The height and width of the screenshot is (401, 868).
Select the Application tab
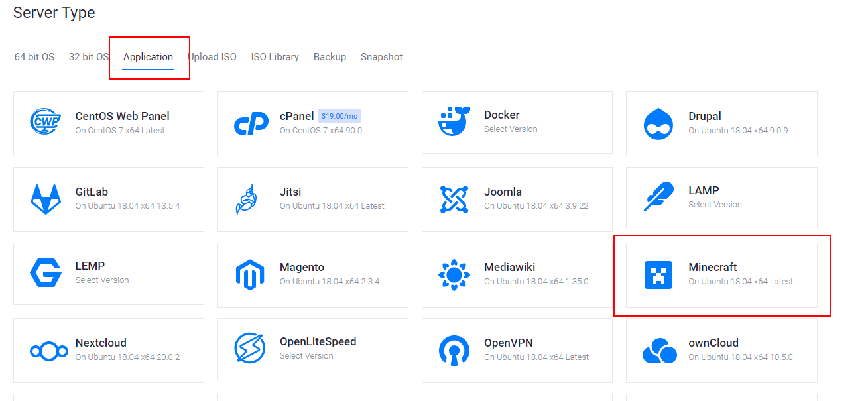point(149,58)
